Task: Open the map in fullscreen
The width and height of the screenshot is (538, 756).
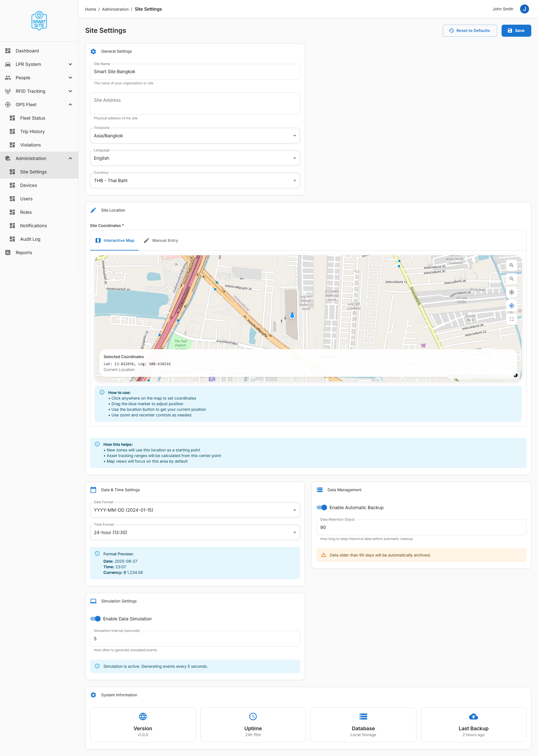Action: (511, 319)
